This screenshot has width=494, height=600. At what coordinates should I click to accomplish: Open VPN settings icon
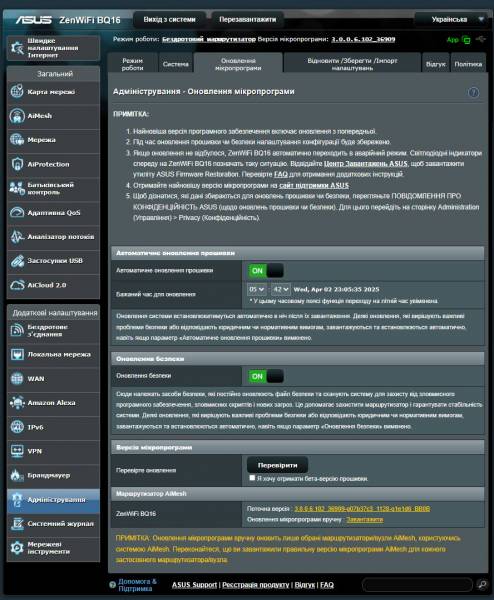pyautogui.click(x=17, y=451)
